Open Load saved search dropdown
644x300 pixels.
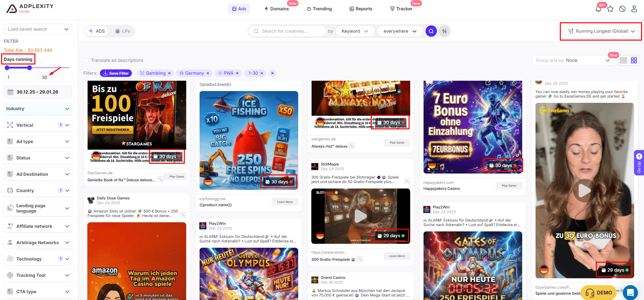[x=38, y=29]
